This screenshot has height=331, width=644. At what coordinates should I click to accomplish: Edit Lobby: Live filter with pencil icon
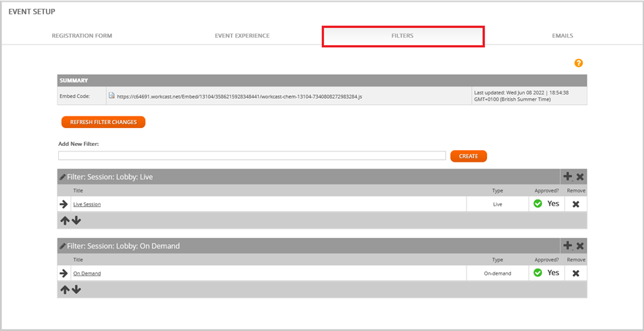point(62,177)
